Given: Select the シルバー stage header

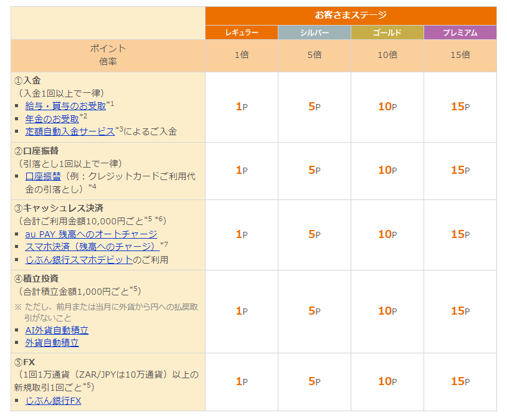Looking at the screenshot, I should (315, 32).
